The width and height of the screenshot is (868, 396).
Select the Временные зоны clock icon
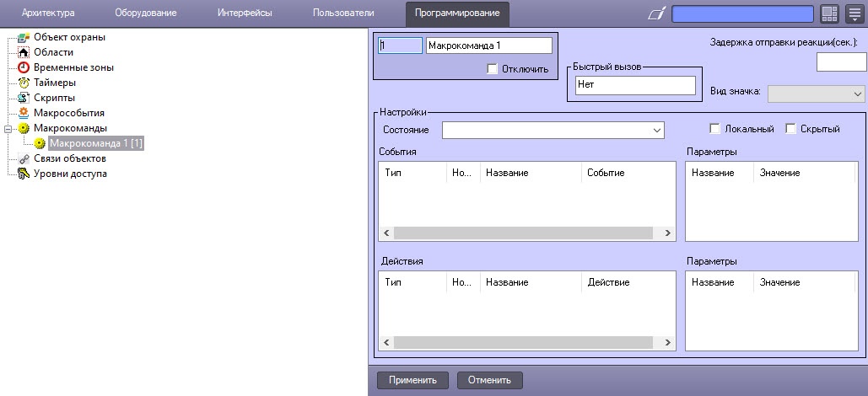(24, 67)
